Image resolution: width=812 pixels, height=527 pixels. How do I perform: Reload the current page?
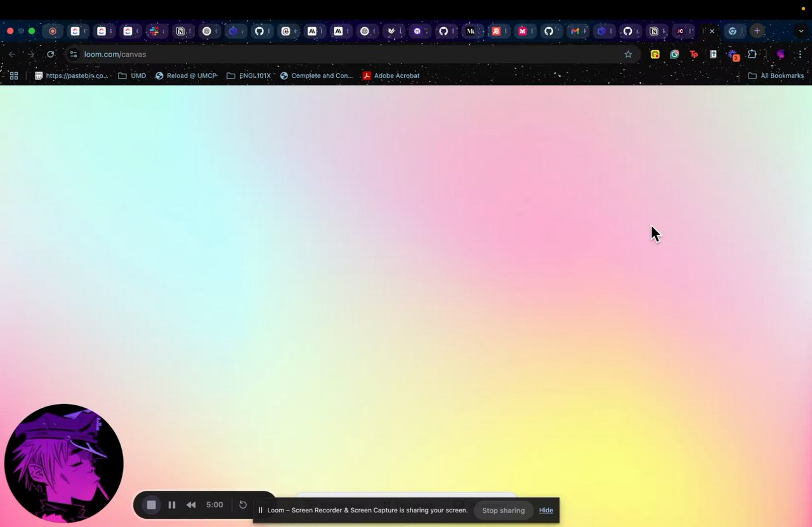[51, 55]
